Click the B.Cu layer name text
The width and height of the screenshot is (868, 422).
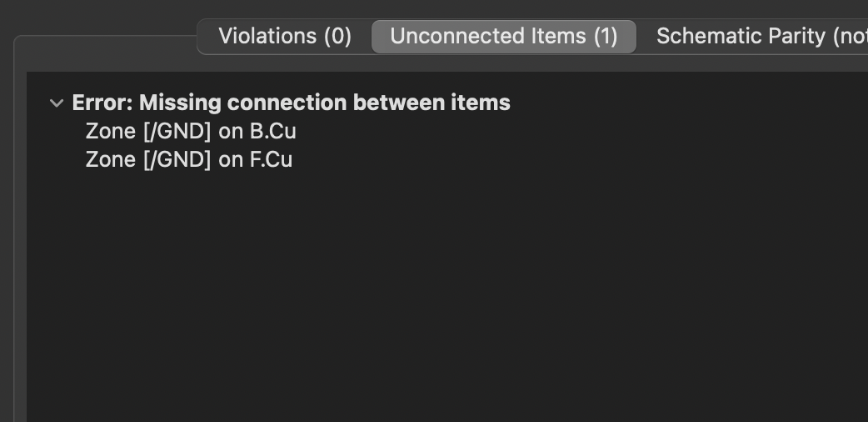point(272,132)
